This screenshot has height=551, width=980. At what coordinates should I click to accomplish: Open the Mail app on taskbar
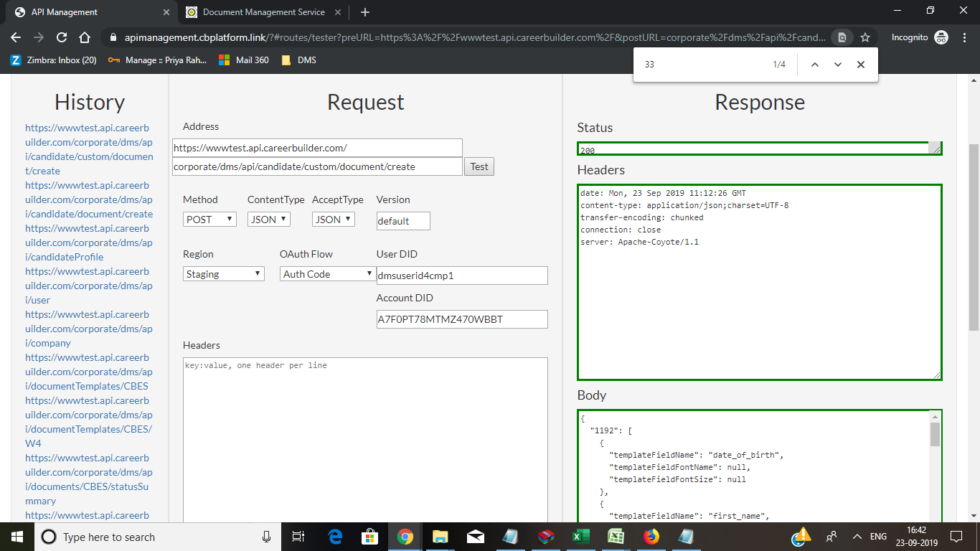(x=475, y=537)
